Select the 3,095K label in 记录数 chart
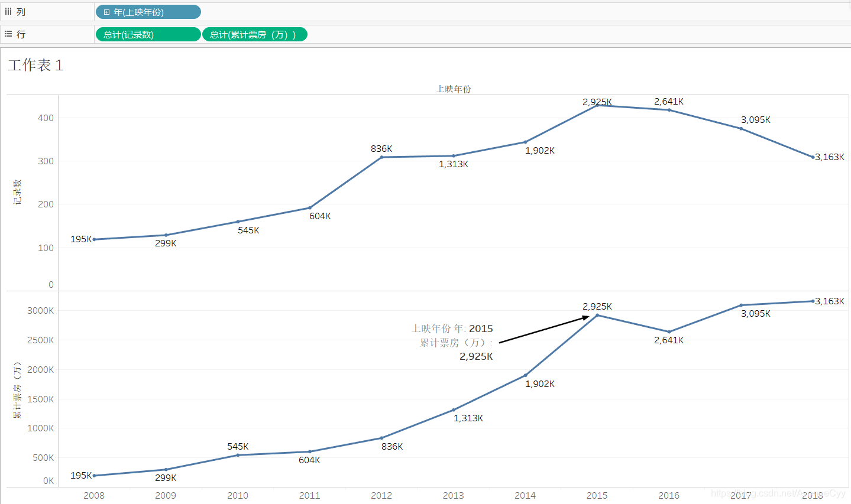851x504 pixels. pyautogui.click(x=756, y=120)
